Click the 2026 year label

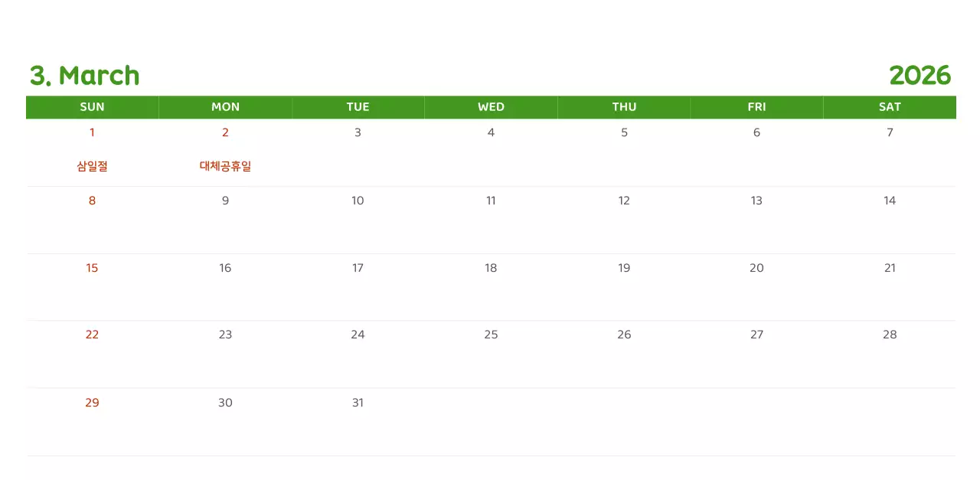(920, 76)
